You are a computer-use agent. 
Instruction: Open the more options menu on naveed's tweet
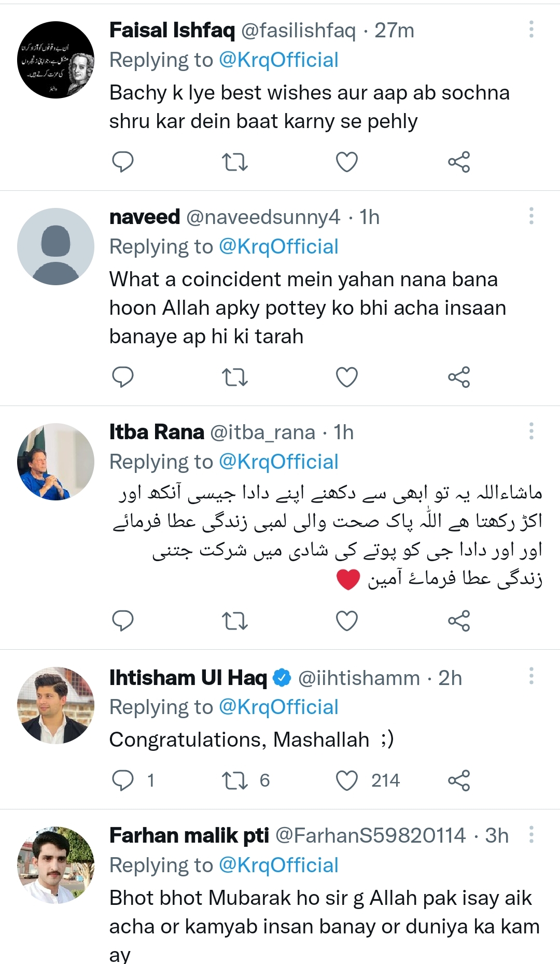pyautogui.click(x=530, y=216)
